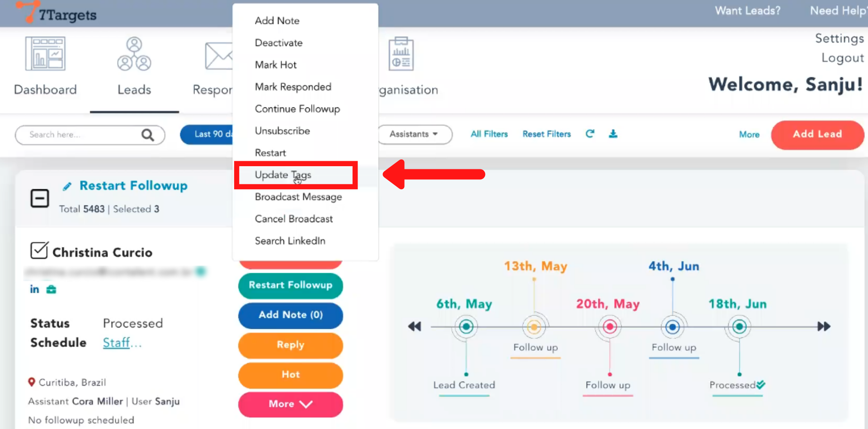Open the Dashboard icon in navigation

point(45,54)
